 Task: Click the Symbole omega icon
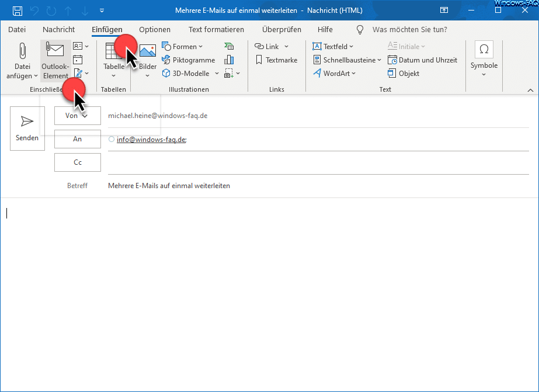(484, 49)
